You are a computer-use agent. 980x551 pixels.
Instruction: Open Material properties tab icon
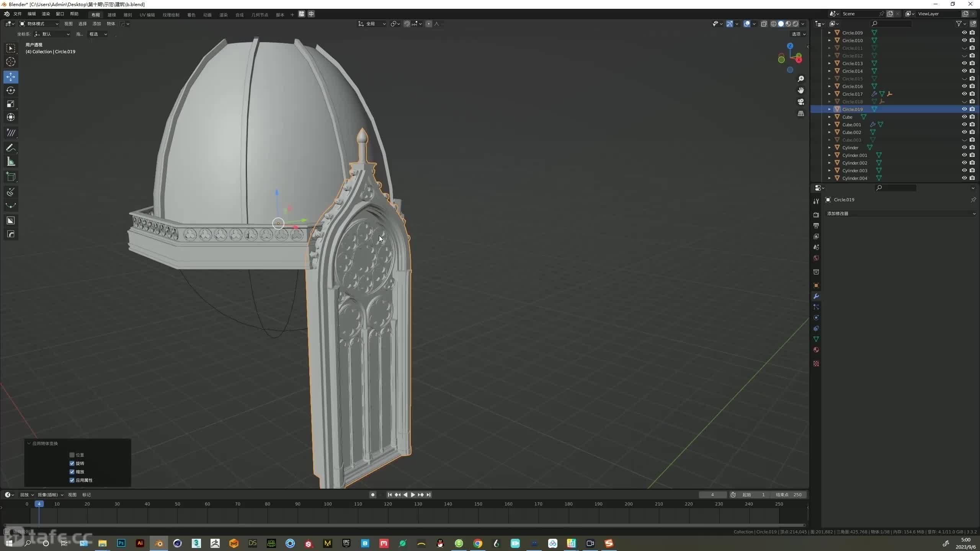pos(816,350)
